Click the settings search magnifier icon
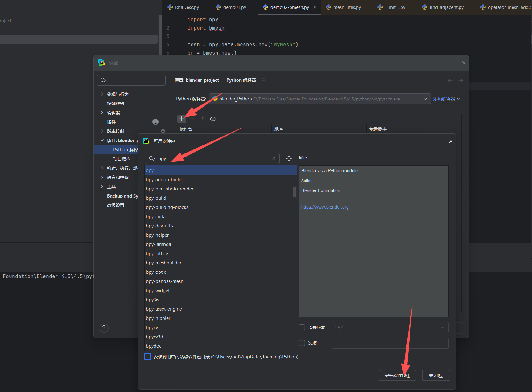 pos(103,80)
